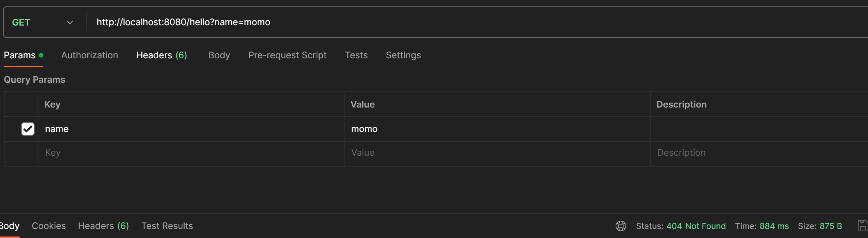The width and height of the screenshot is (868, 238).
Task: Open the Tests tab
Action: click(356, 55)
